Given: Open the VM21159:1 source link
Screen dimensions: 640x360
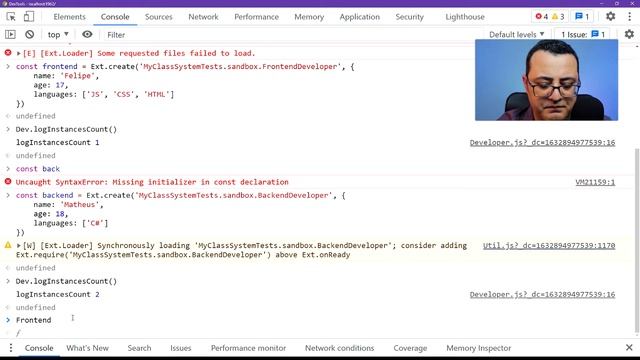Looking at the screenshot, I should point(595,182).
